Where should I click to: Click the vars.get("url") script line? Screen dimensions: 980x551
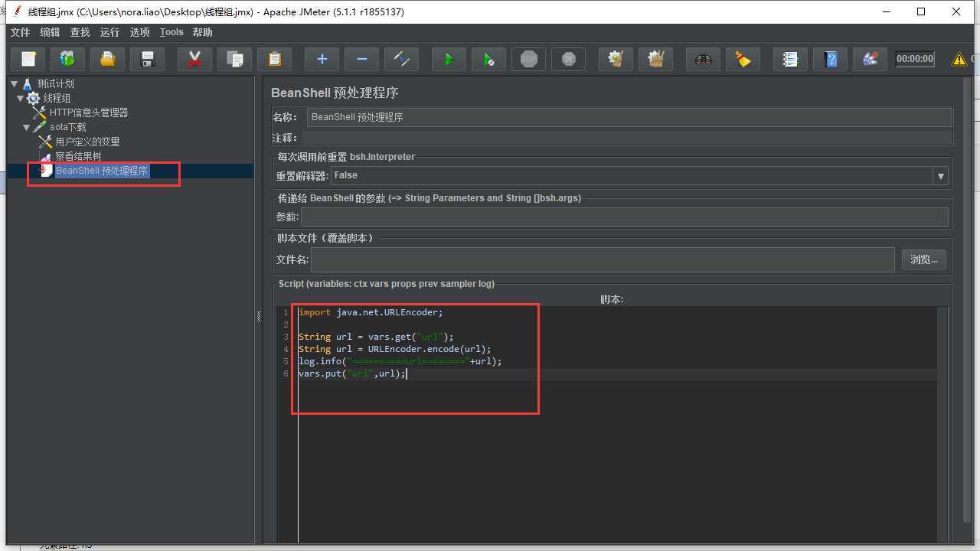[x=376, y=337]
